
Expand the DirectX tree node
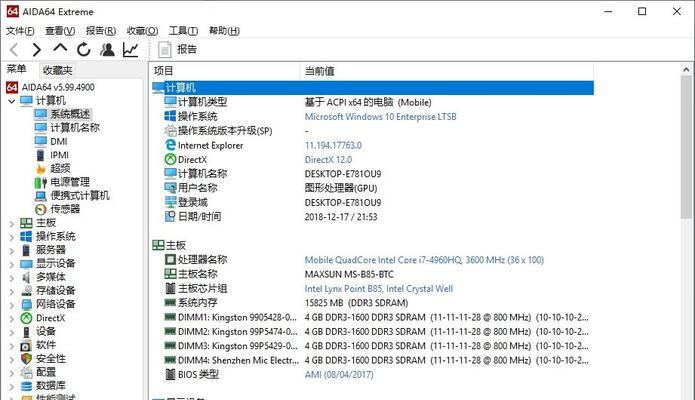[12, 319]
